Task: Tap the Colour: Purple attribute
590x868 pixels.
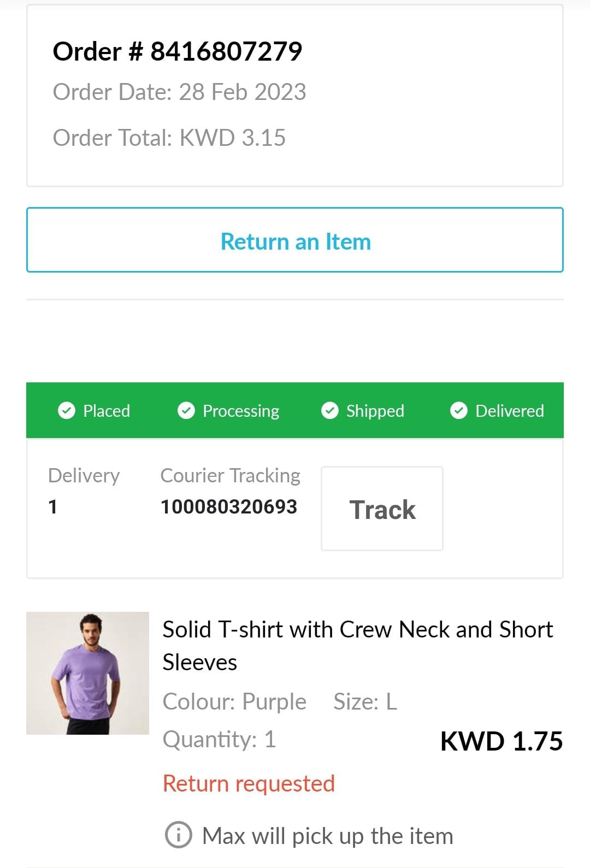Action: click(234, 701)
